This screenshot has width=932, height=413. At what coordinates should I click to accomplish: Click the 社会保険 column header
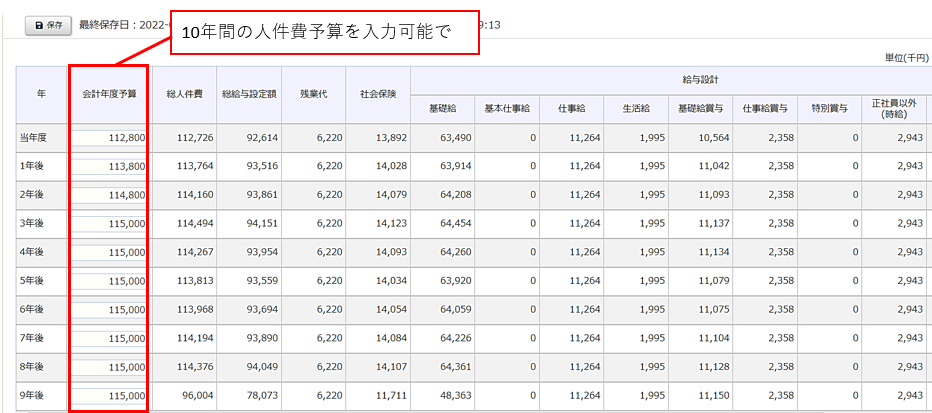coord(378,94)
